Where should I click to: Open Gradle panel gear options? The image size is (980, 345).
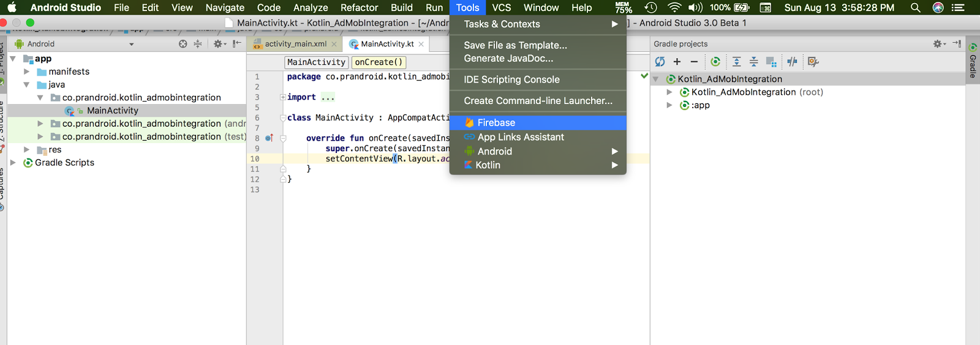coord(939,44)
